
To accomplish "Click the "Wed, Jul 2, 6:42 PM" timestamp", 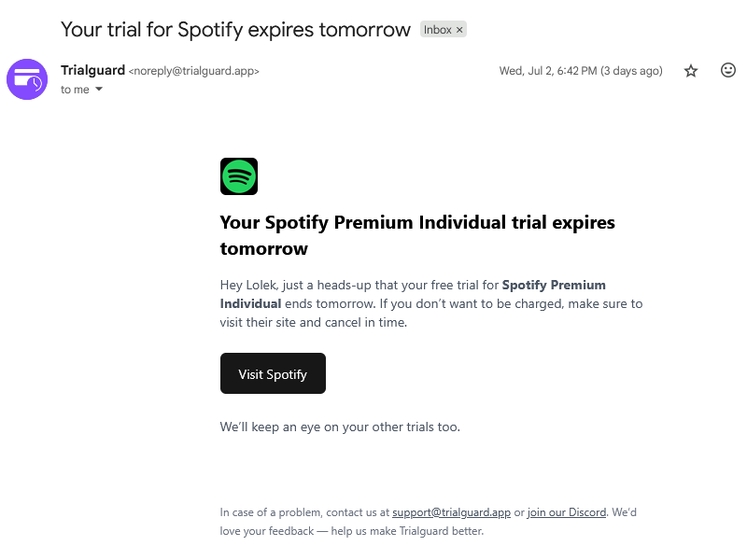I will tap(581, 71).
